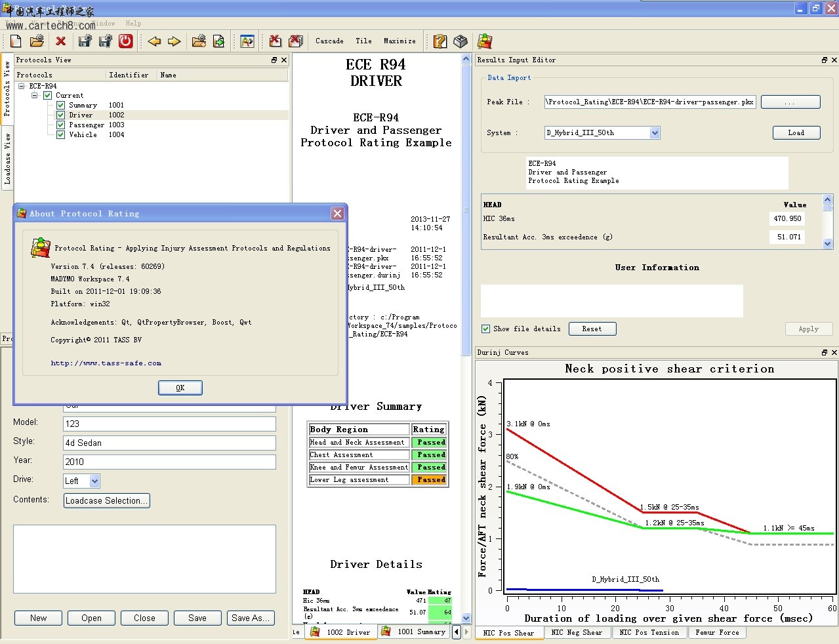Screen dimensions: 839x644
Task: Select the NIC Pos Tension curve tab
Action: pos(649,633)
